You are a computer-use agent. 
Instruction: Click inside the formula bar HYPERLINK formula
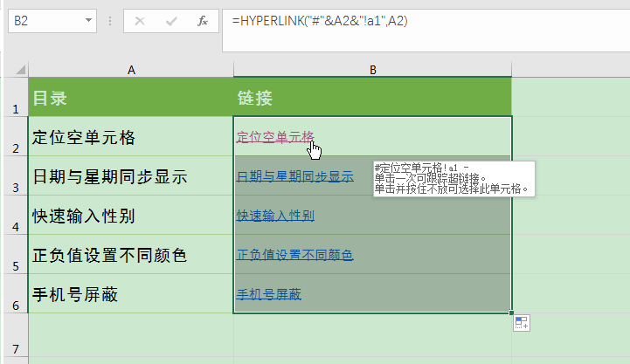click(320, 21)
